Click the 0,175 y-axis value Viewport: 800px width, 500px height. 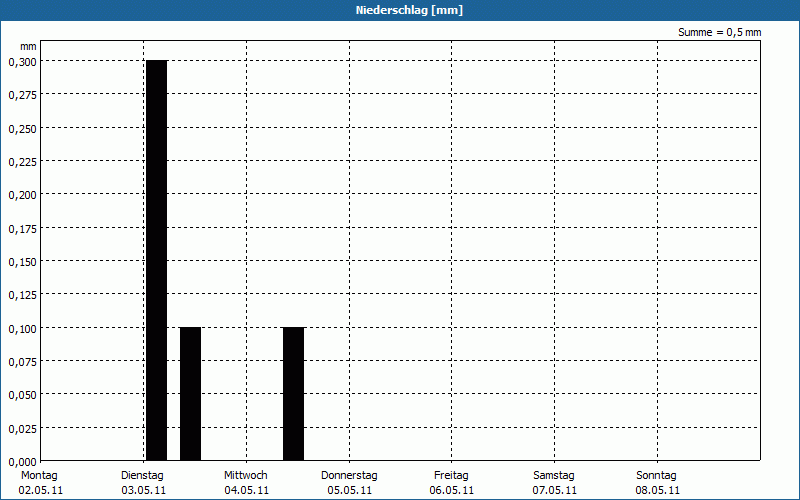coord(22,229)
